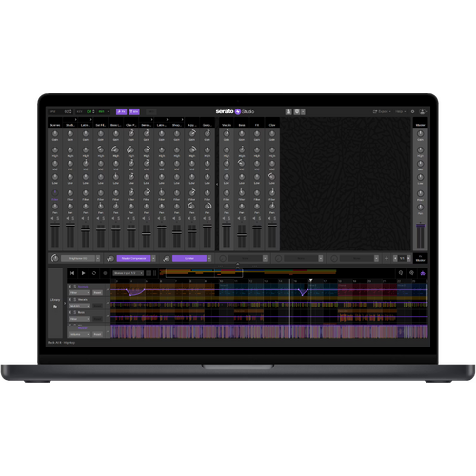Image resolution: width=476 pixels, height=476 pixels.
Task: Start playback with the play button
Action: point(83,273)
